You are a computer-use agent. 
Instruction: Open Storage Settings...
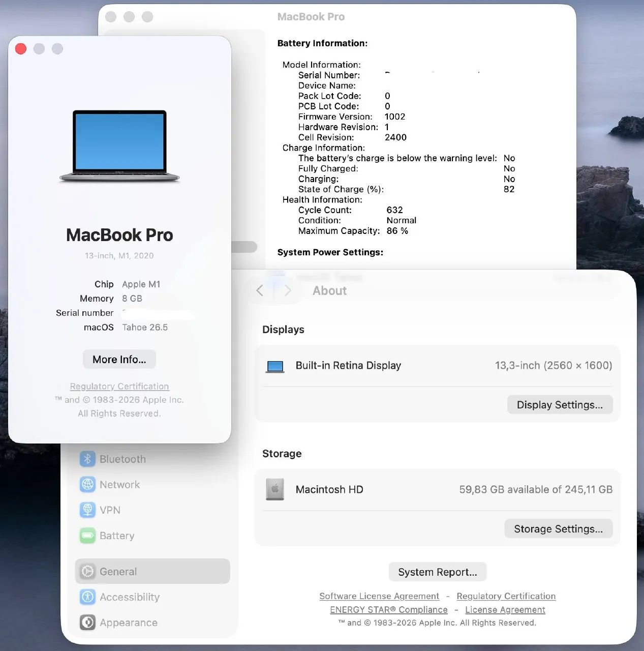(x=559, y=529)
